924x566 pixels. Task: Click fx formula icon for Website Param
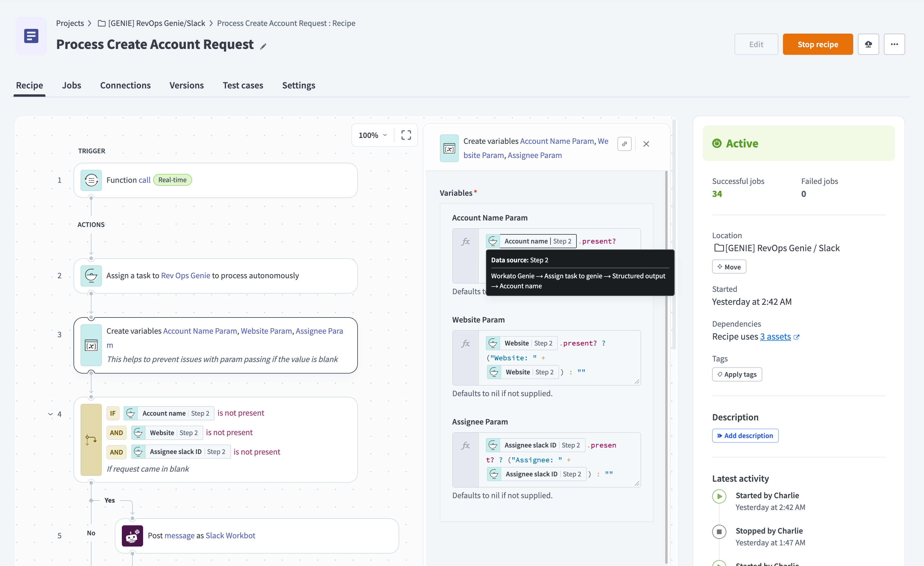(465, 343)
